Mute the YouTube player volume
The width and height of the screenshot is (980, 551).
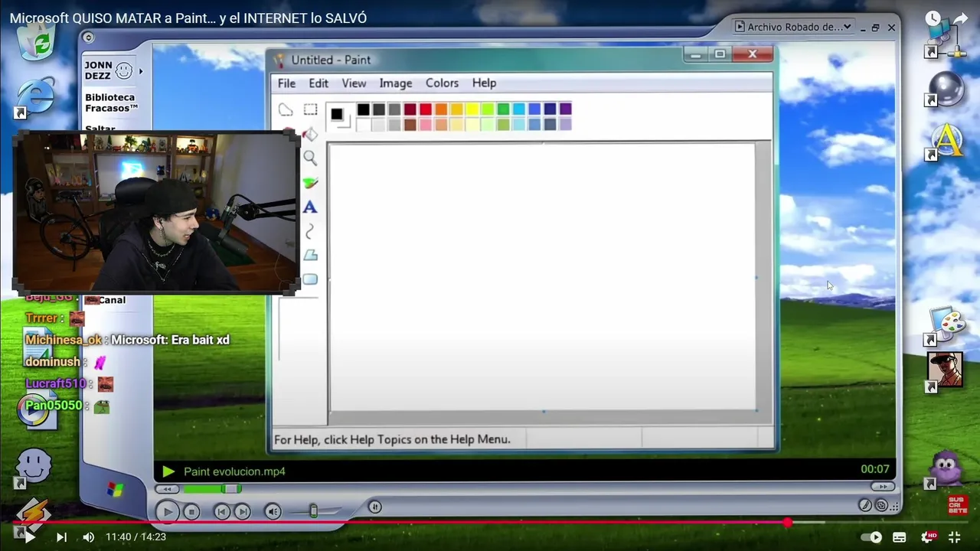click(x=88, y=537)
